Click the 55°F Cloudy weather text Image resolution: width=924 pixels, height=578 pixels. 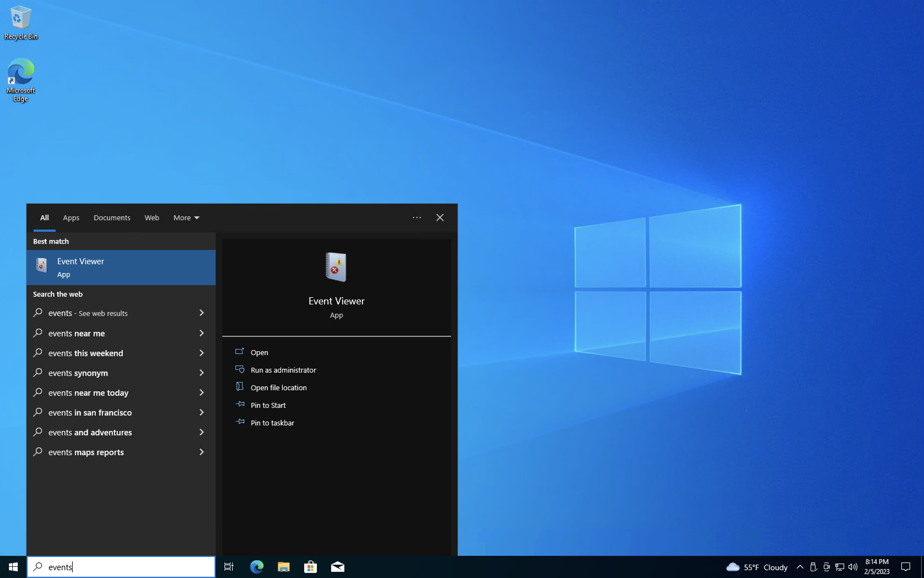tap(766, 567)
